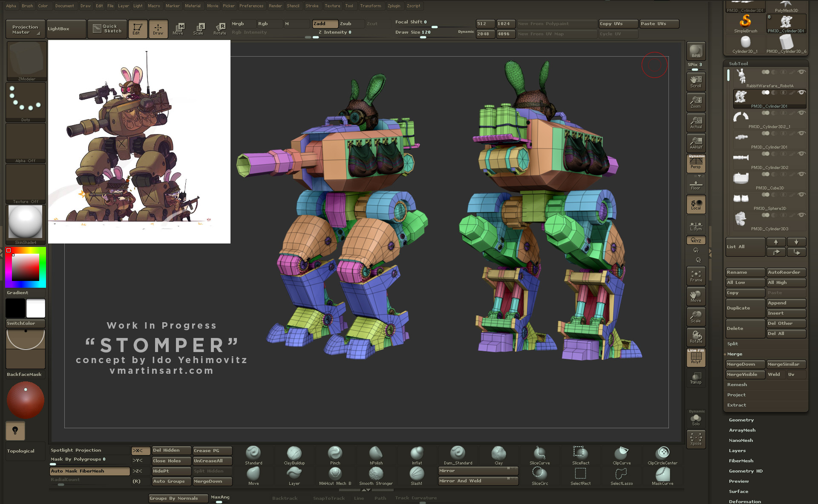Click the Projection Master button
This screenshot has height=504, width=818.
pos(26,29)
